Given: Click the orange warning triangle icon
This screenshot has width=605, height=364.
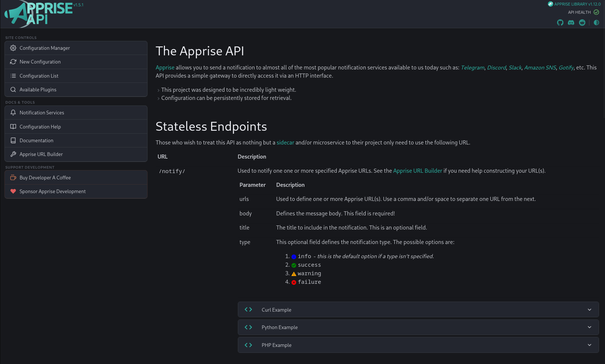Looking at the screenshot, I should [x=294, y=274].
